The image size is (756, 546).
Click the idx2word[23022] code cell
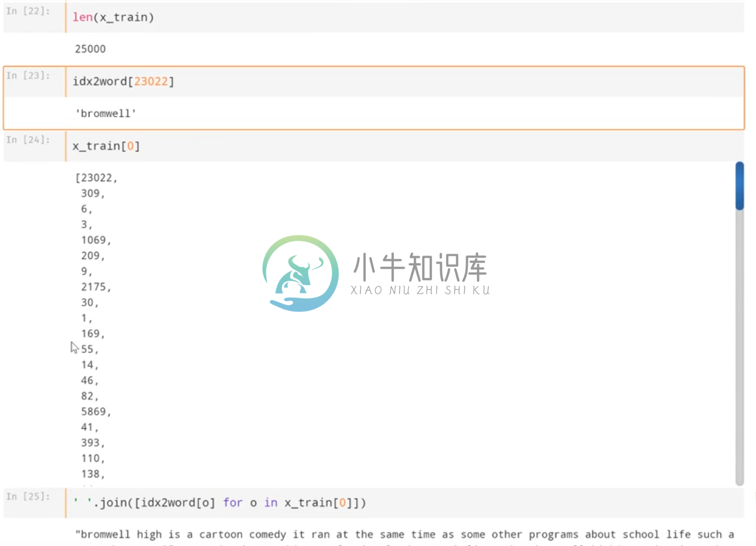pyautogui.click(x=404, y=82)
